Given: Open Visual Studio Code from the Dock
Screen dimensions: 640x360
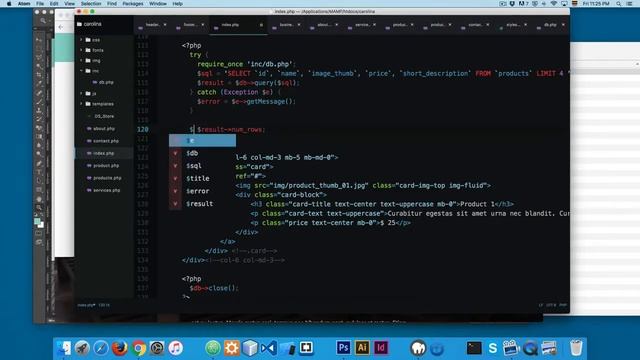Looking at the screenshot, I should tap(269, 348).
